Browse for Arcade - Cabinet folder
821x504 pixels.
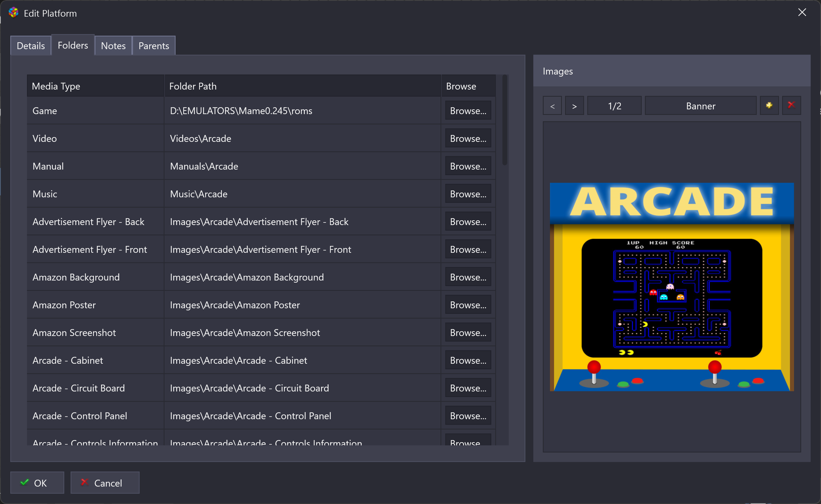(468, 360)
